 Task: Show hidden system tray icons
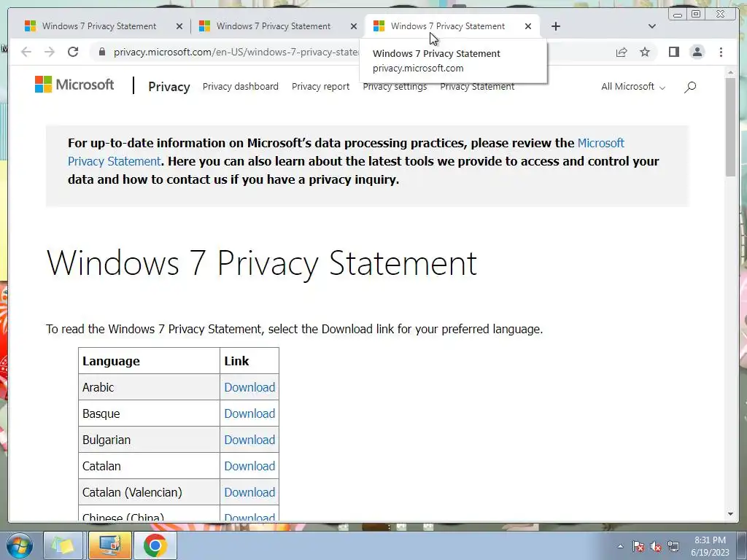[620, 546]
